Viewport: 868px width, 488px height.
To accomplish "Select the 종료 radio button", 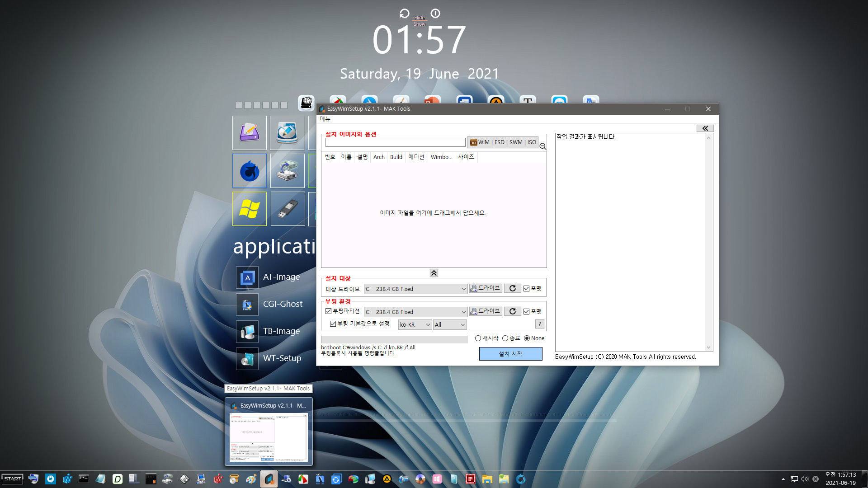I will pyautogui.click(x=511, y=338).
